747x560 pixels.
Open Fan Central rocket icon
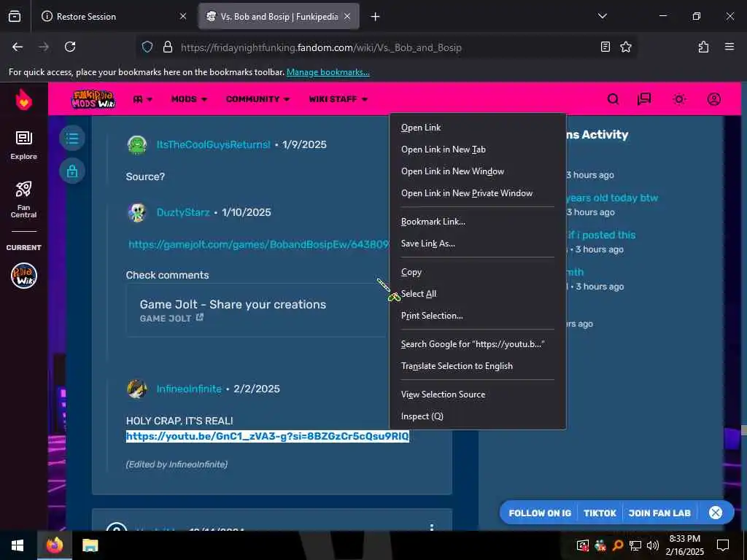click(23, 200)
